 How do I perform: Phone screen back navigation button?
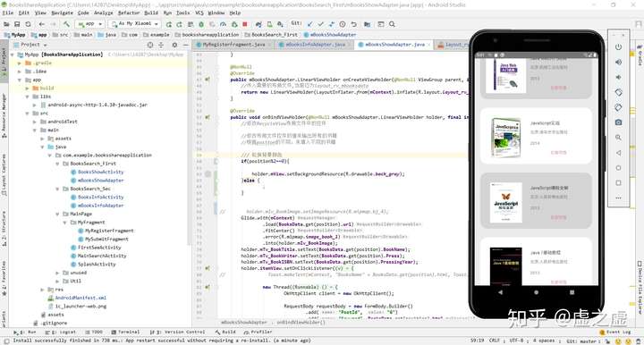(500, 292)
